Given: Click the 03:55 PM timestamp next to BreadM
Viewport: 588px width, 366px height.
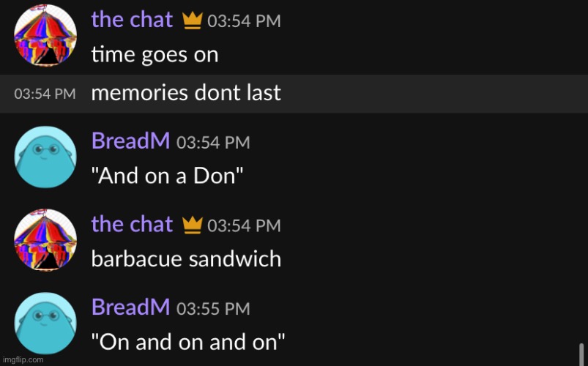Looking at the screenshot, I should click(x=213, y=309).
